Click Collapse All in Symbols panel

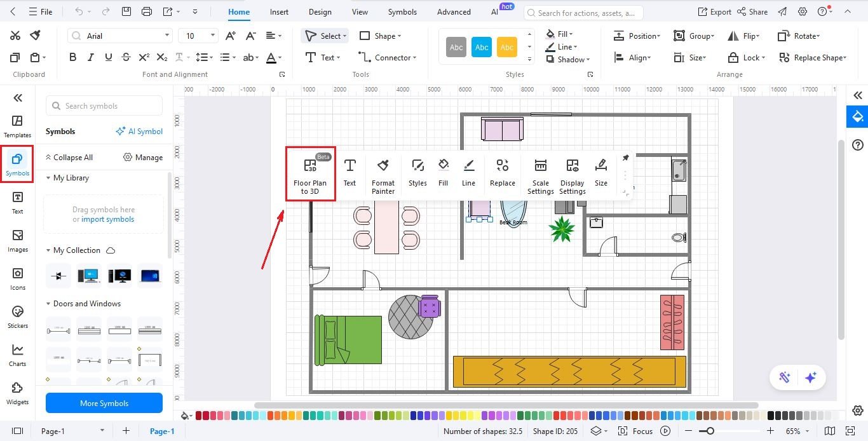click(x=68, y=157)
